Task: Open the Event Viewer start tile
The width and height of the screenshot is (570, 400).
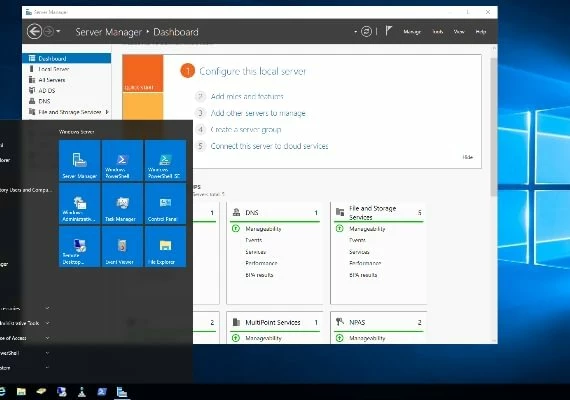Action: pyautogui.click(x=123, y=246)
